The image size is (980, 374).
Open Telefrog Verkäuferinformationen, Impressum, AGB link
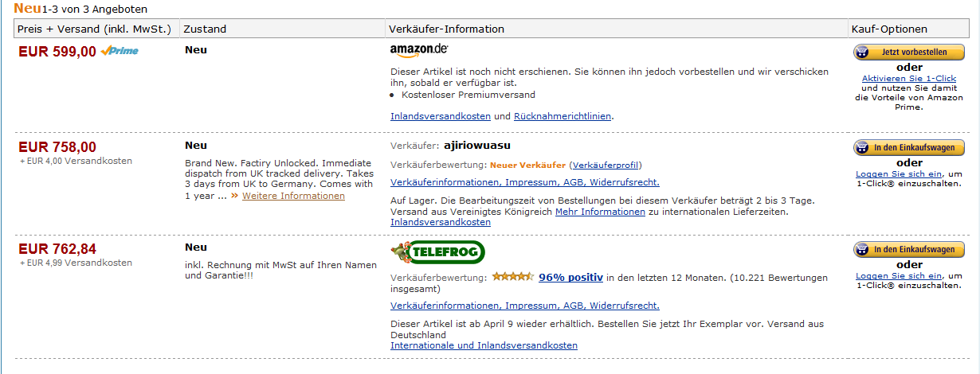coord(525,306)
